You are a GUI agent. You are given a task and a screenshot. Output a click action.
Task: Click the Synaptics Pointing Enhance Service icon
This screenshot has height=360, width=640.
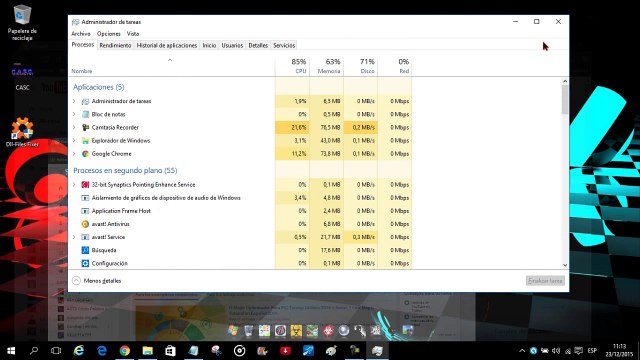point(85,184)
